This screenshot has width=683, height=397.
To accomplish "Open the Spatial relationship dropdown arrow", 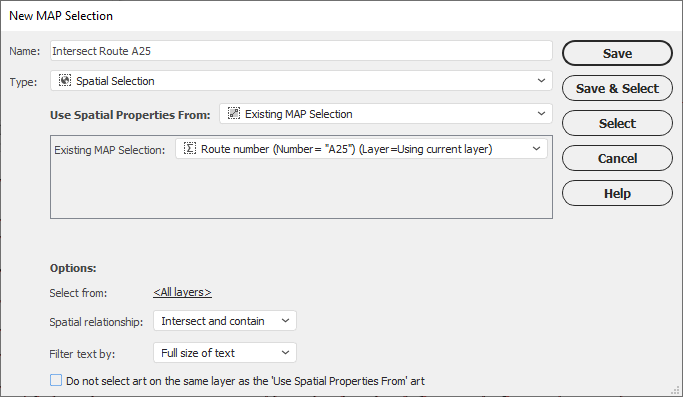I will tap(285, 321).
